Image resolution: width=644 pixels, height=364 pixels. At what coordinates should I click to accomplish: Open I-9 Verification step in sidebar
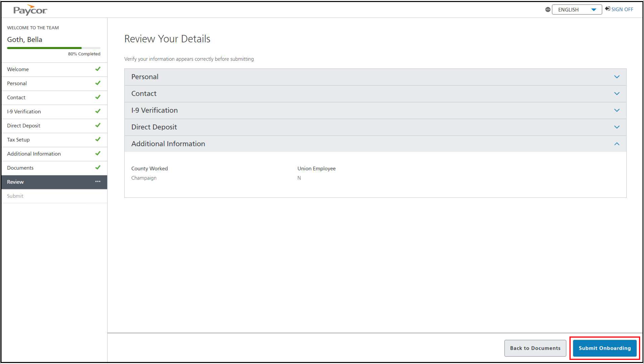click(24, 112)
